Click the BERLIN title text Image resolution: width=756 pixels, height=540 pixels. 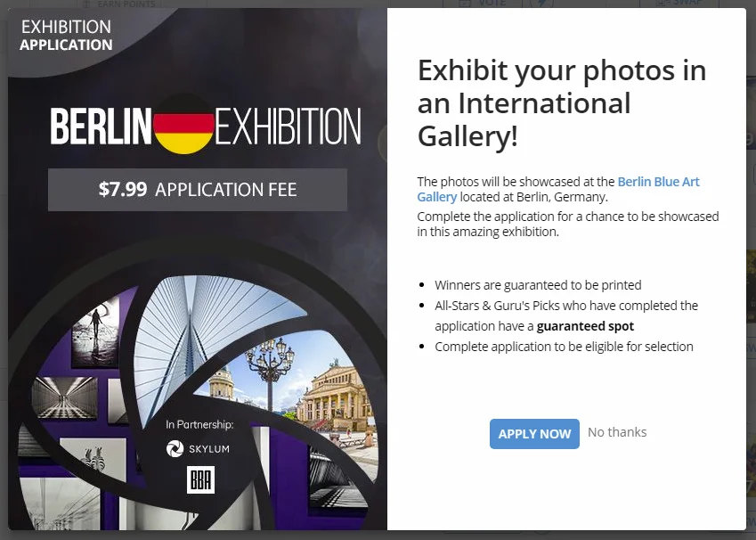pyautogui.click(x=101, y=126)
